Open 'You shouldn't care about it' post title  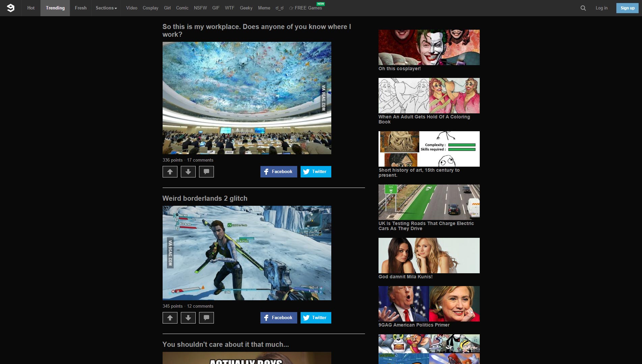[226, 344]
